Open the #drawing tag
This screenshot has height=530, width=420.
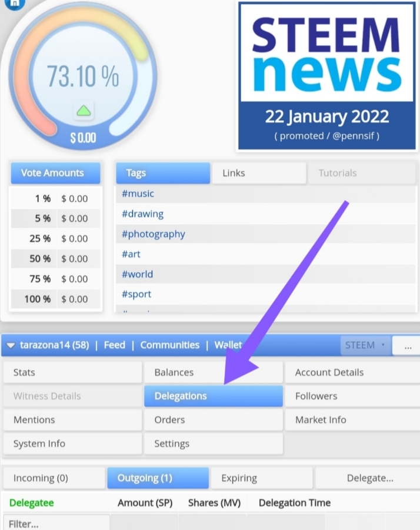[142, 214]
